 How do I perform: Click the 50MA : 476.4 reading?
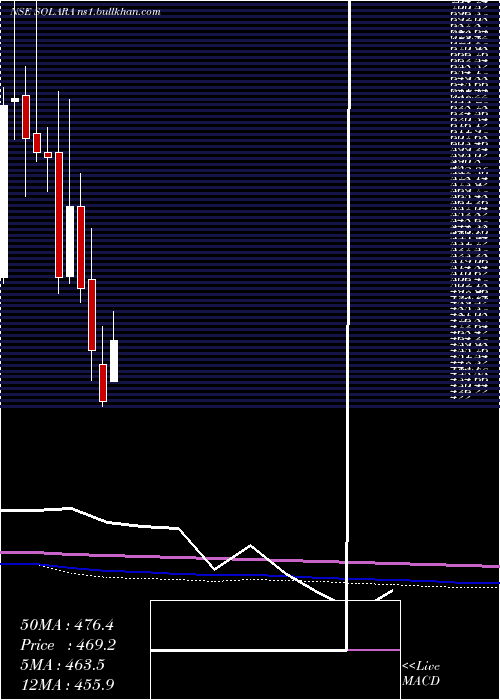(67, 625)
